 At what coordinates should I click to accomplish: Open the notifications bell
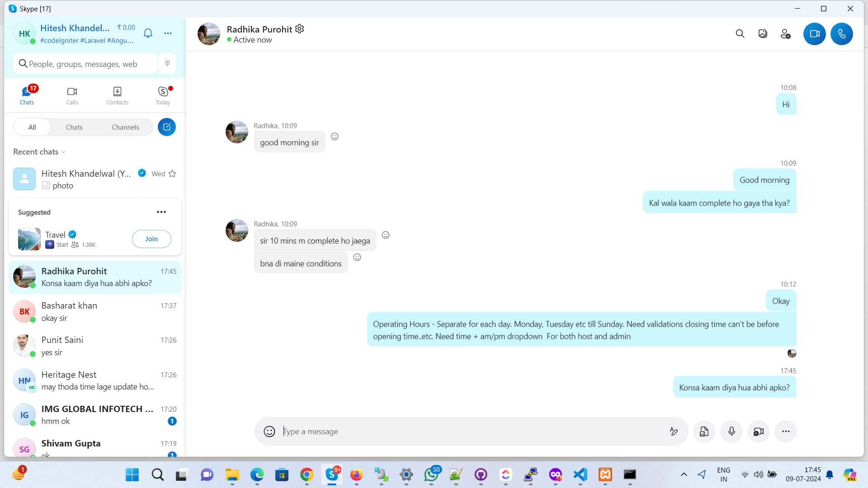[148, 33]
